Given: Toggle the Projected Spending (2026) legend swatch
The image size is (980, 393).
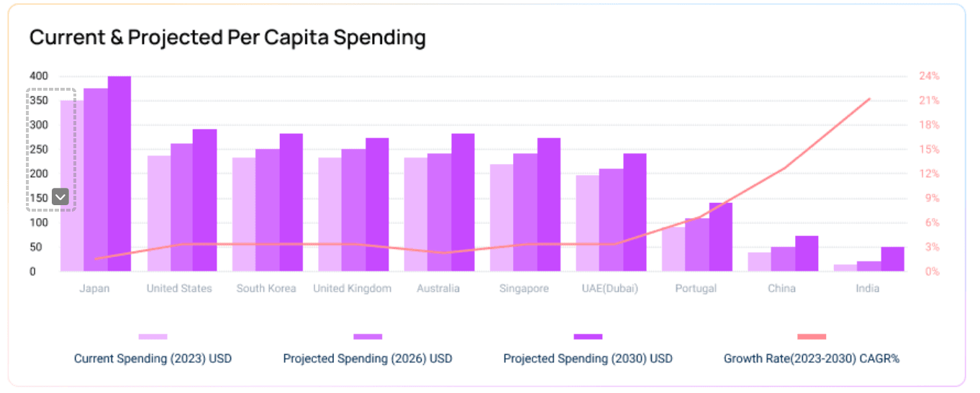Looking at the screenshot, I should point(368,336).
